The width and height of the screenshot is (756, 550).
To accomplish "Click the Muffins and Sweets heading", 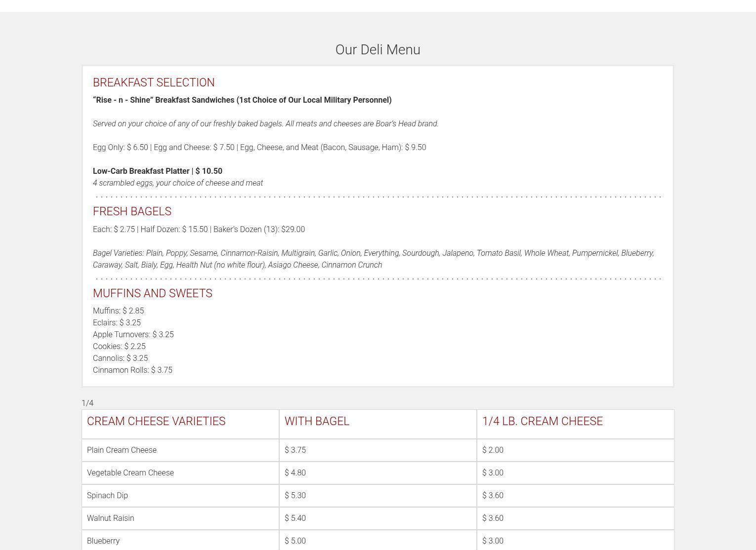I will point(152,293).
